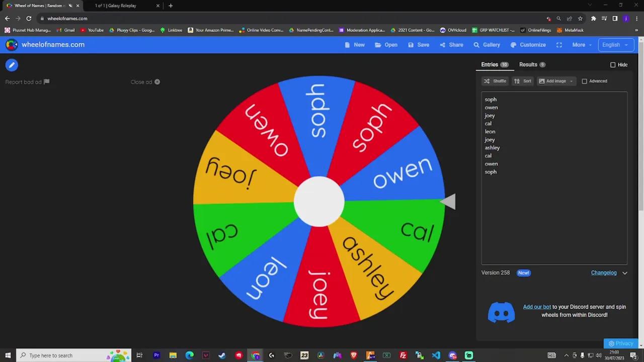Click the Customize colors button
The height and width of the screenshot is (362, 644).
pyautogui.click(x=528, y=45)
